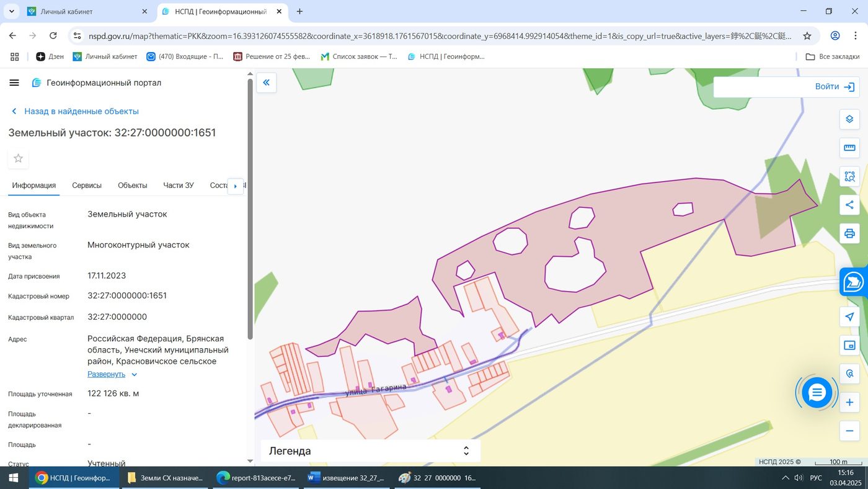This screenshot has height=489, width=868.
Task: Show more tabs with right arrow
Action: pyautogui.click(x=236, y=186)
